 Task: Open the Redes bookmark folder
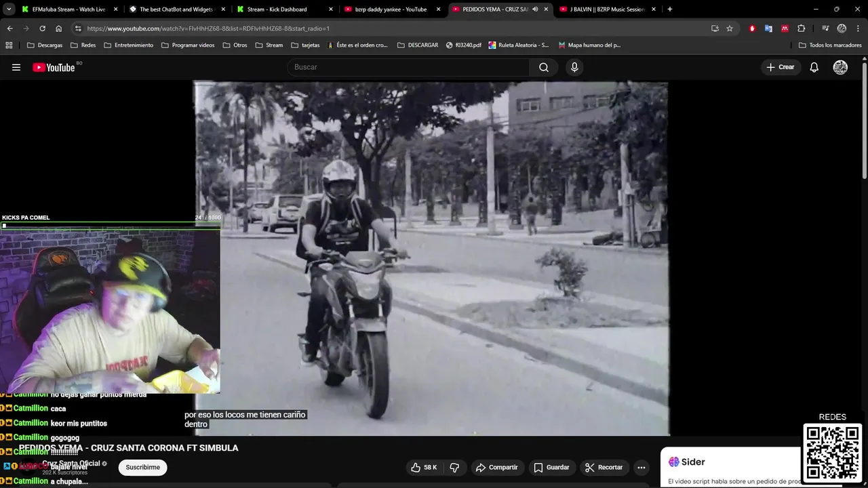click(83, 45)
